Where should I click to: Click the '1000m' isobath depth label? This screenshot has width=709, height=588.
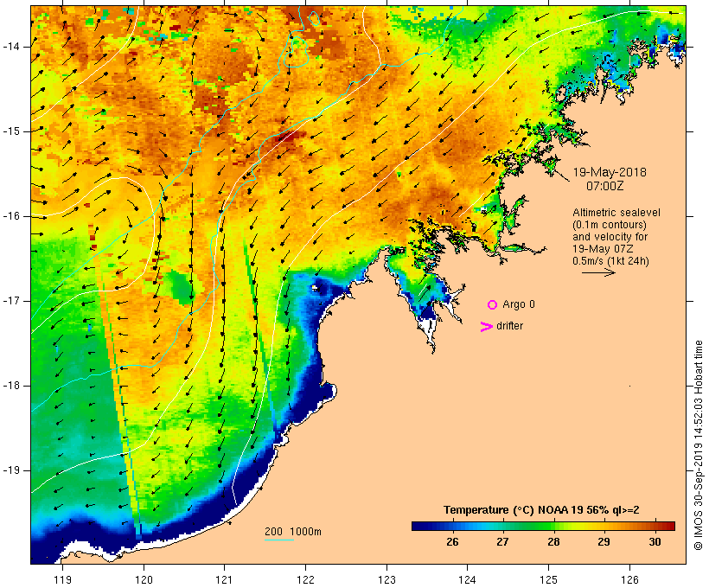coord(306,532)
